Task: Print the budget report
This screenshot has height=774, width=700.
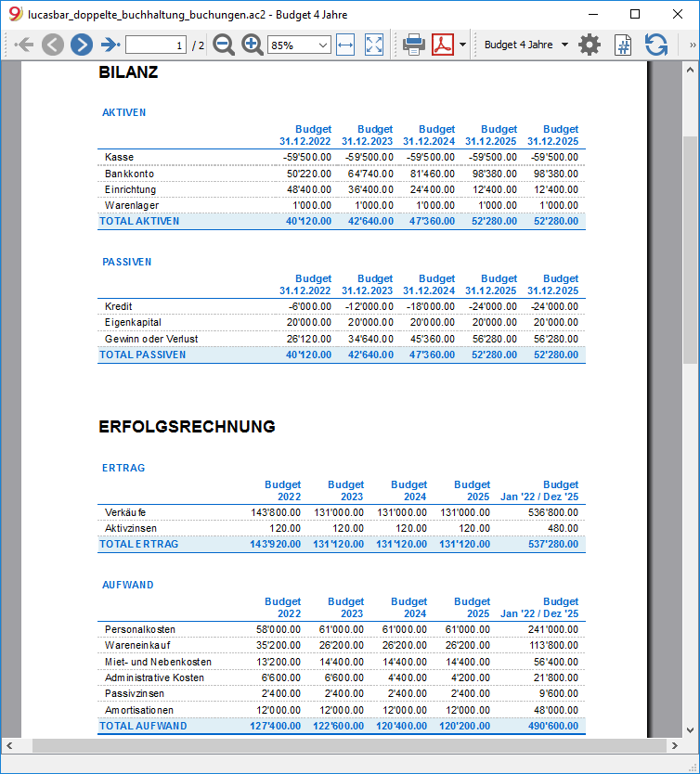Action: (x=414, y=45)
